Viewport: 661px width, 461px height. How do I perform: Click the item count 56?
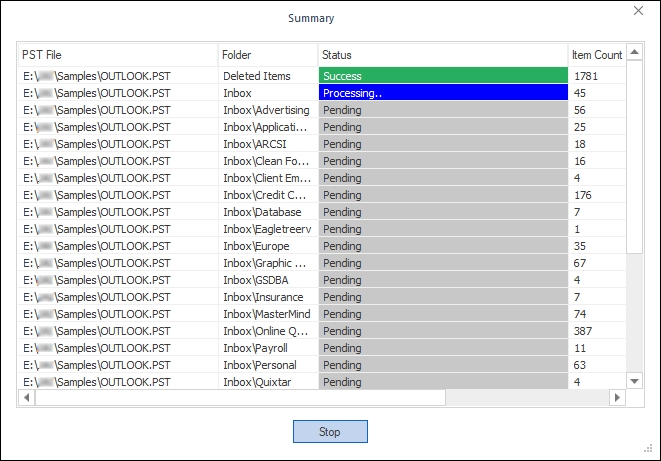tap(580, 110)
